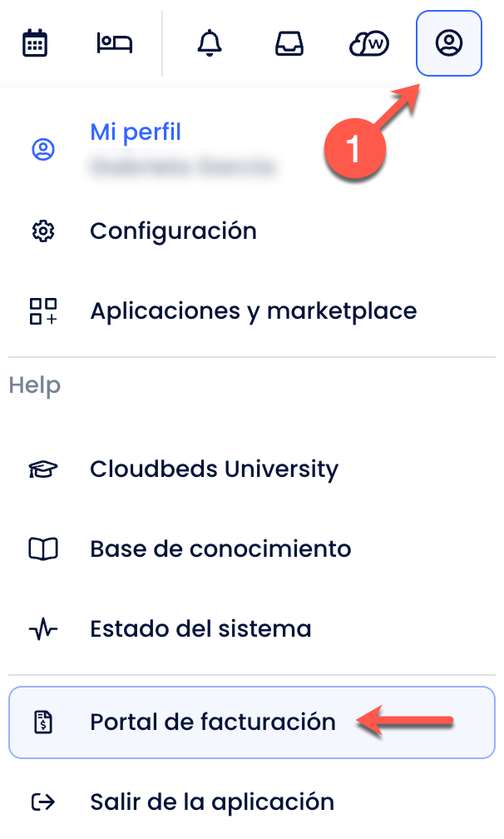Select Portal de facturación

tap(213, 722)
